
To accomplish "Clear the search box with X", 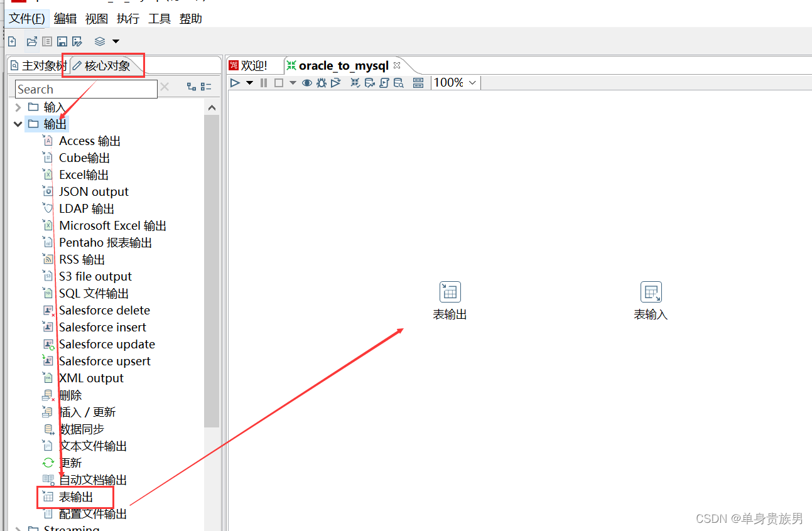I will tap(165, 87).
